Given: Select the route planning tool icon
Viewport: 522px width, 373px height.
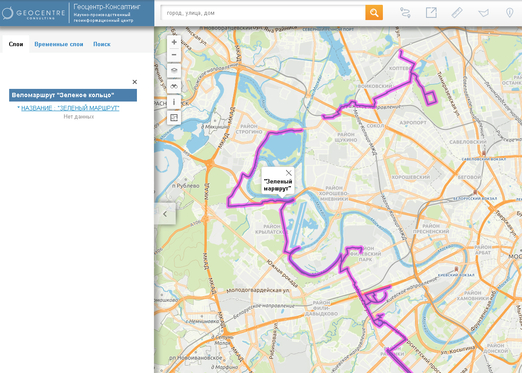Looking at the screenshot, I should click(x=405, y=13).
